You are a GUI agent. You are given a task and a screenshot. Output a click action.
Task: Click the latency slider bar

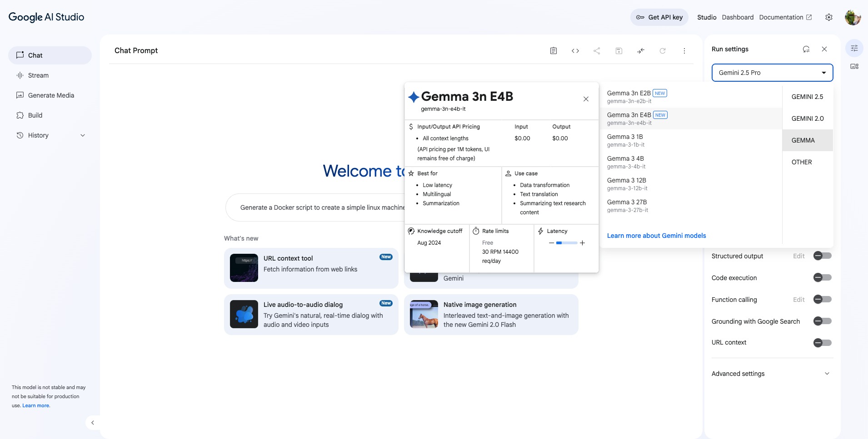(x=567, y=243)
